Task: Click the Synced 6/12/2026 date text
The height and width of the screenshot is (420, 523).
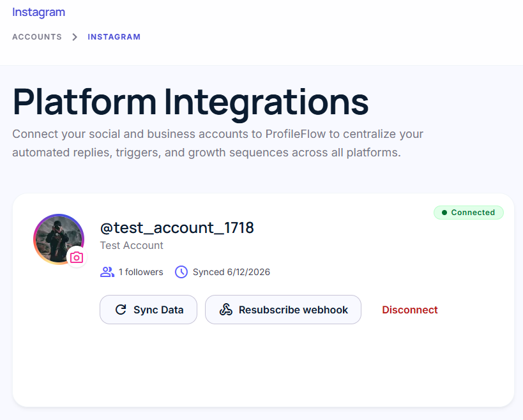Action: (x=231, y=272)
